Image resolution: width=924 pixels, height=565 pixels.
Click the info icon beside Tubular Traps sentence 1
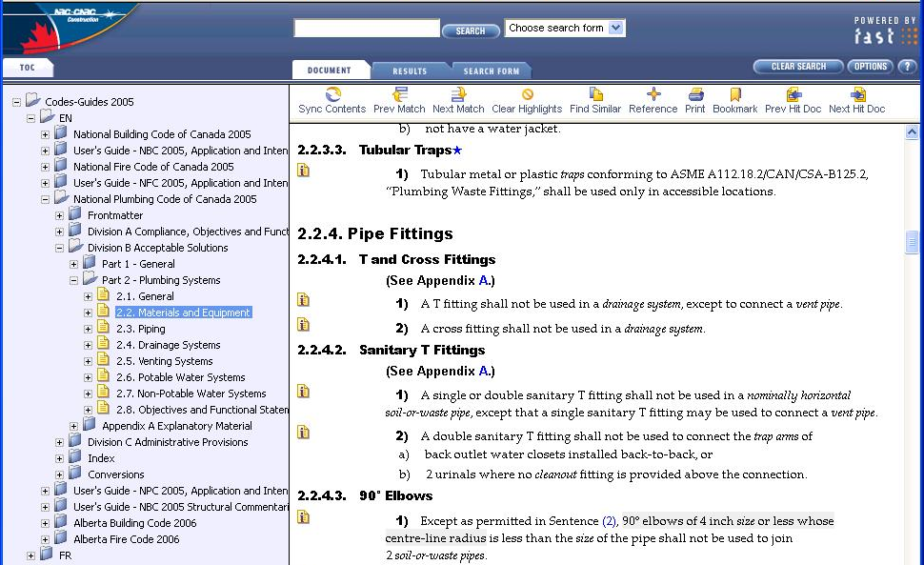[304, 171]
